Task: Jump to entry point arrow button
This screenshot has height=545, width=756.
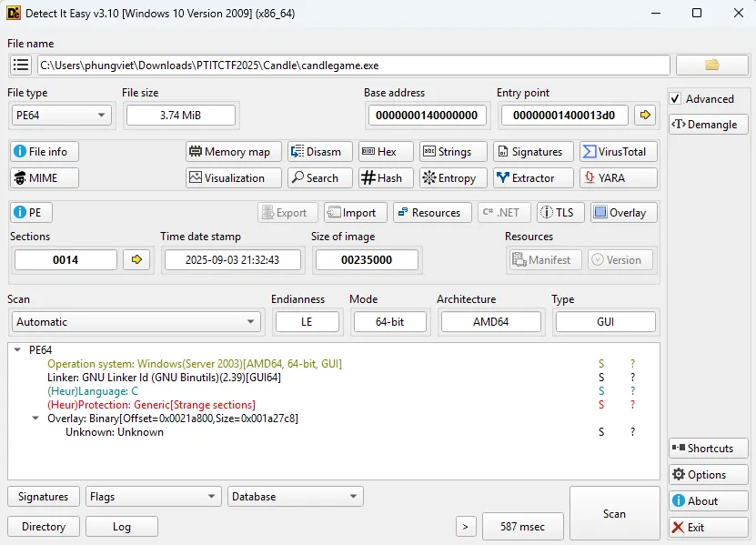Action: [645, 115]
